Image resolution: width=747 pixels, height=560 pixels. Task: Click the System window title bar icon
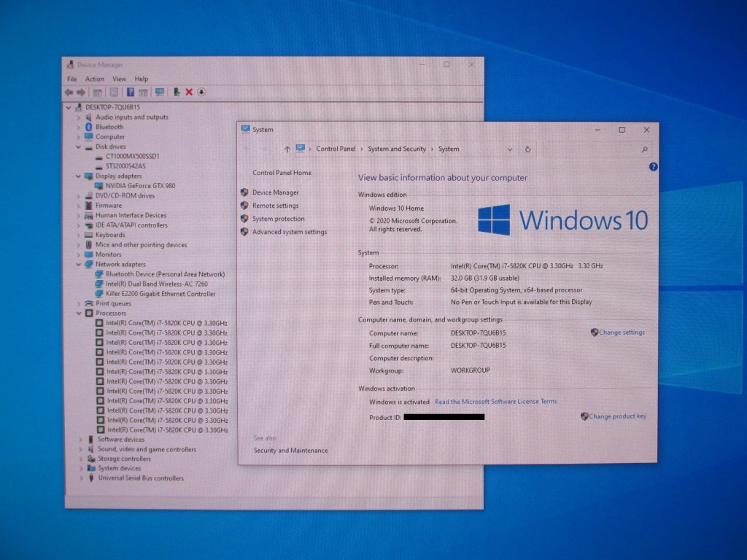(245, 129)
